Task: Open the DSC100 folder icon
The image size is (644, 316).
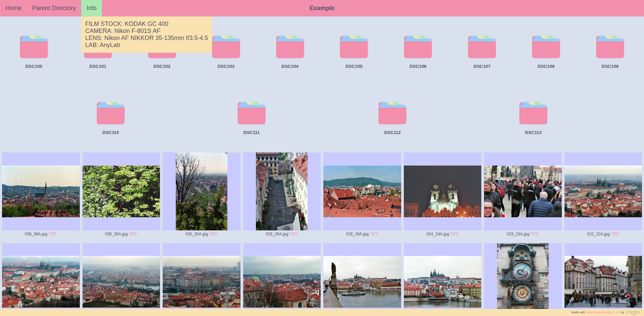Action: coord(34,47)
